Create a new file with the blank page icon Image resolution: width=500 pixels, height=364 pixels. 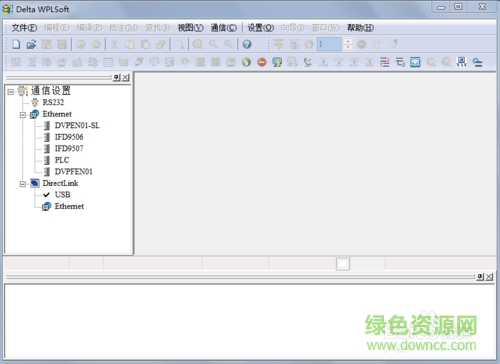point(16,44)
